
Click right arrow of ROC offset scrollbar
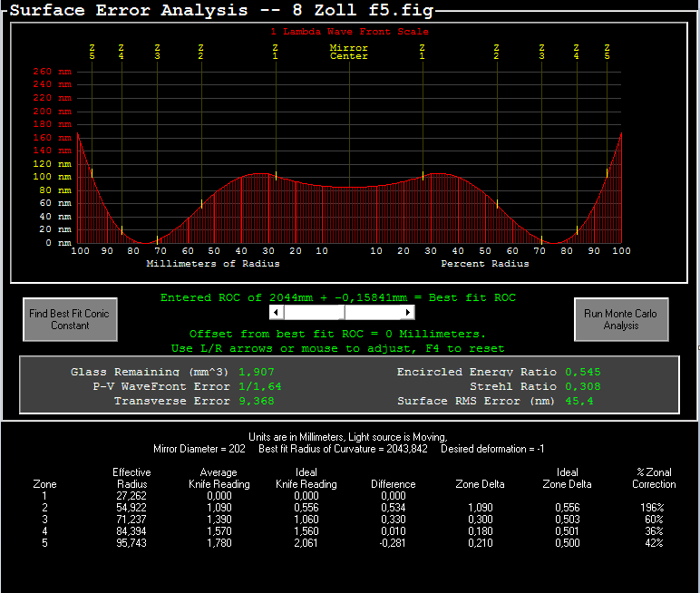408,313
